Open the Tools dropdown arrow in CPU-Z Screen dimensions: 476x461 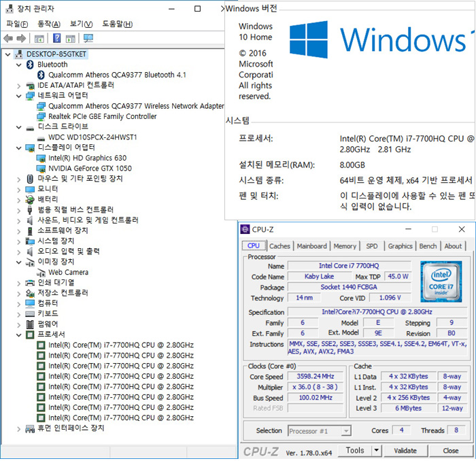point(377,450)
